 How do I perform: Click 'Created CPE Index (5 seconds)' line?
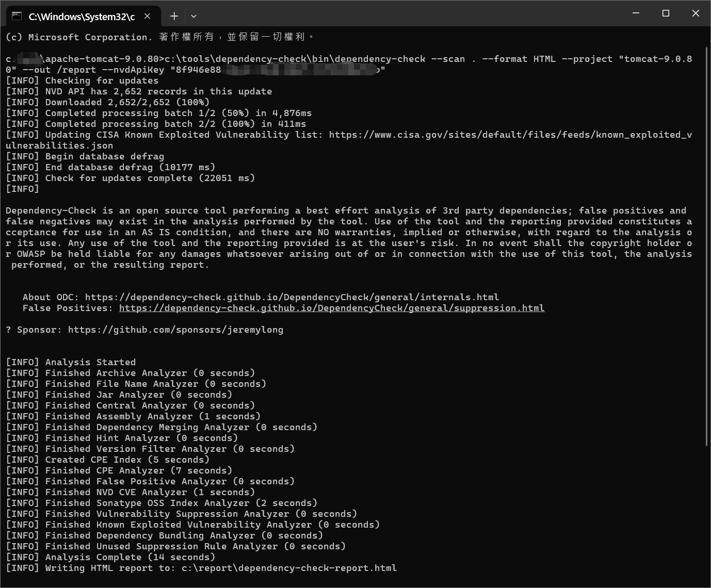108,460
